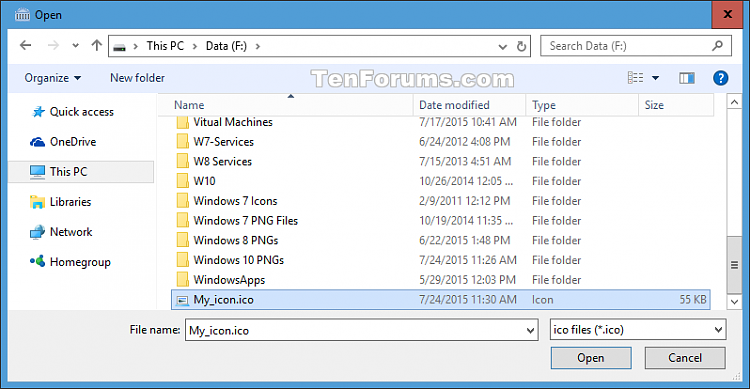This screenshot has height=389, width=750.
Task: Open the Help question mark icon
Action: coord(720,78)
